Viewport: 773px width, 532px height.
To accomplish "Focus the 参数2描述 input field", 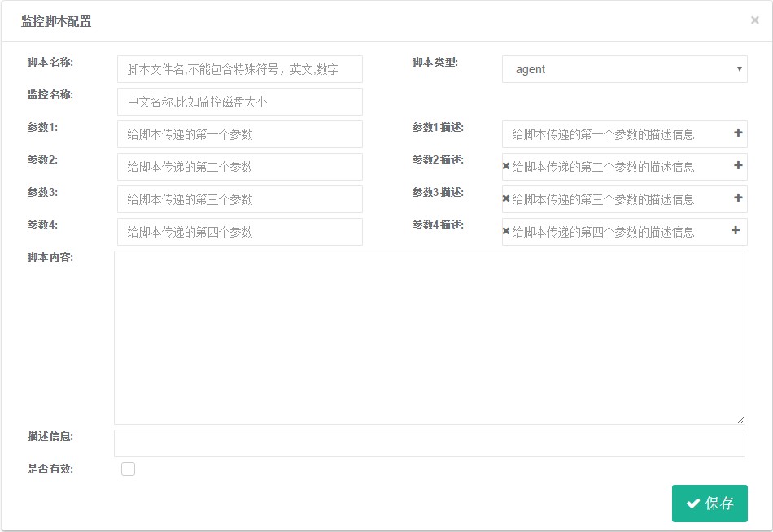I will click(x=625, y=167).
